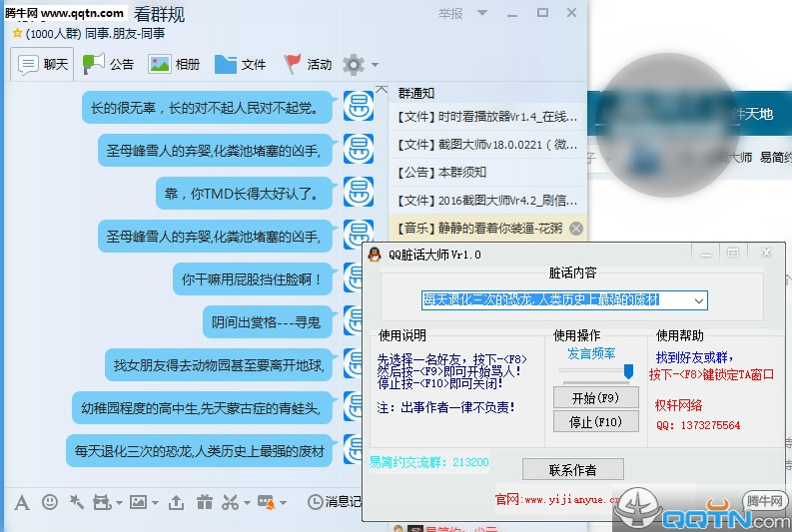The height and width of the screenshot is (532, 792).
Task: Open 消息记录 message history
Action: pyautogui.click(x=335, y=502)
